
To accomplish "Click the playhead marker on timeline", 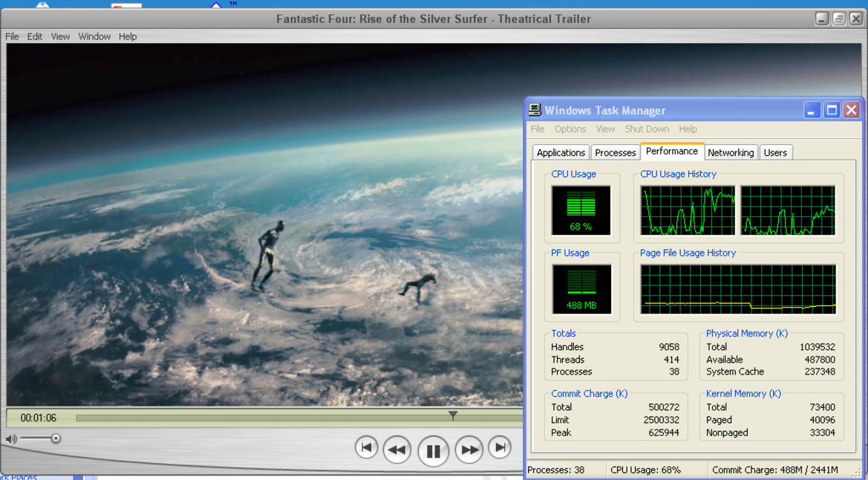I will click(x=453, y=415).
